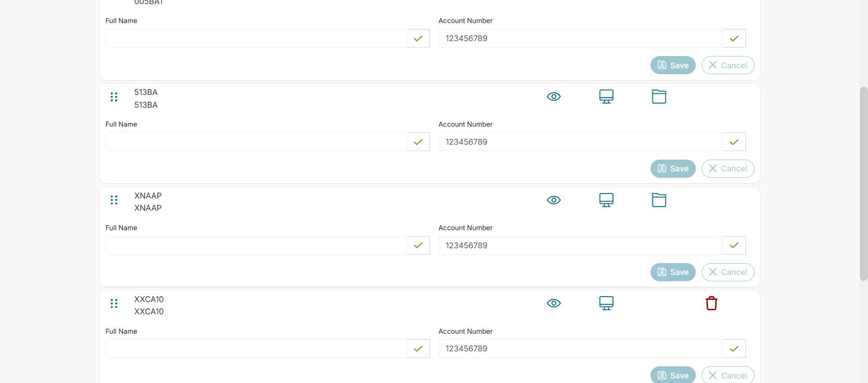Grab the drag handle of XNAAP
The width and height of the screenshot is (868, 383).
(x=114, y=200)
